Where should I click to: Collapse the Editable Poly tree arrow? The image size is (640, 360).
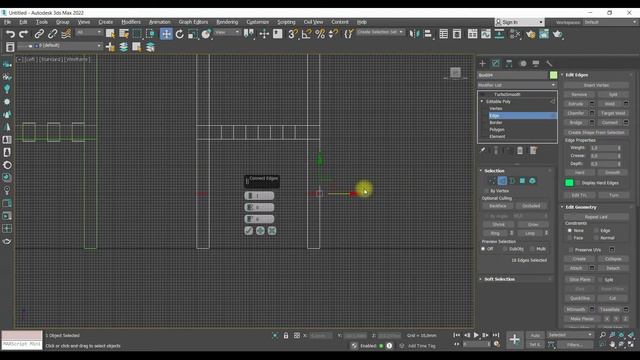482,102
